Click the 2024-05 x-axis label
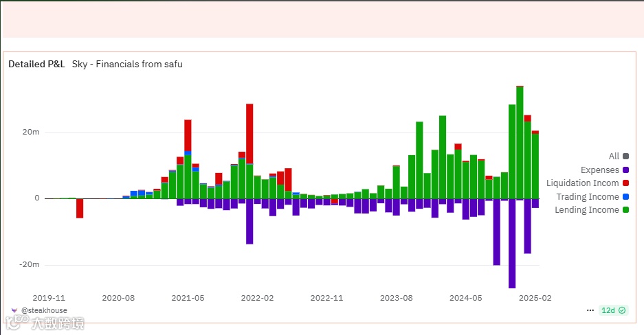The width and height of the screenshot is (644, 335). tap(466, 298)
